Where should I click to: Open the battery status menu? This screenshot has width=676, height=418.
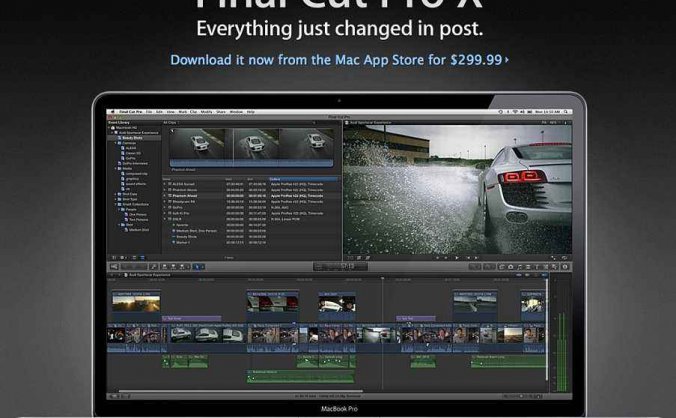[529, 112]
